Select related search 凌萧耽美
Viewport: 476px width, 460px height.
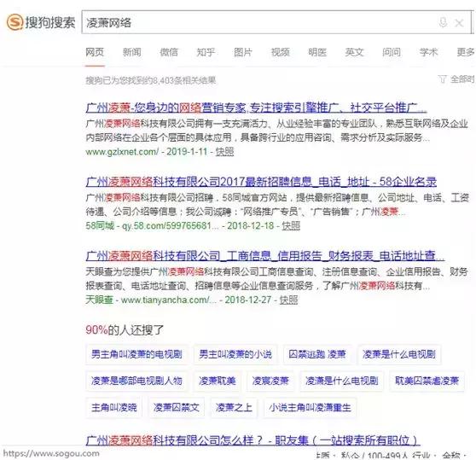coord(217,381)
